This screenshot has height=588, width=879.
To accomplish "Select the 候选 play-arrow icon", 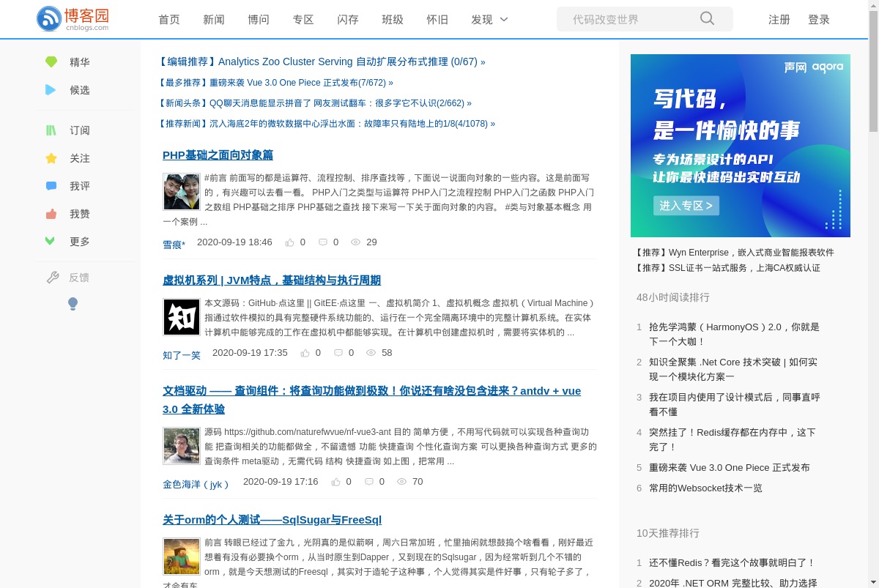I will (x=51, y=90).
